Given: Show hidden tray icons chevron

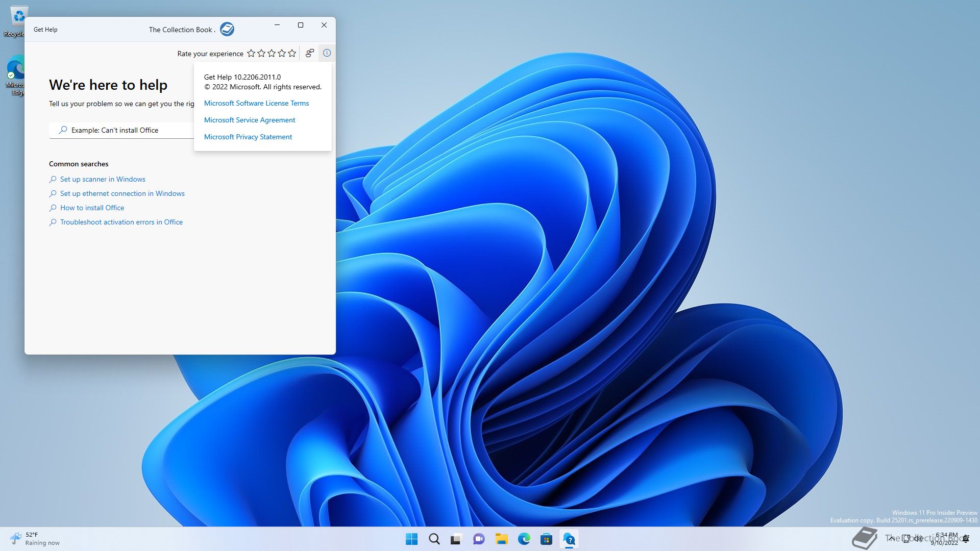Looking at the screenshot, I should [x=891, y=539].
